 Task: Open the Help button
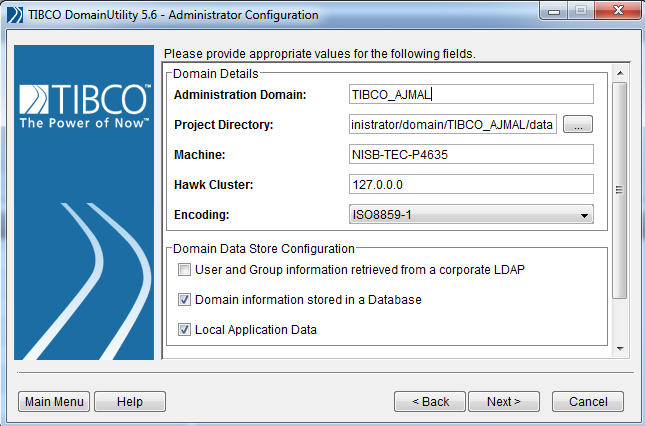point(130,401)
